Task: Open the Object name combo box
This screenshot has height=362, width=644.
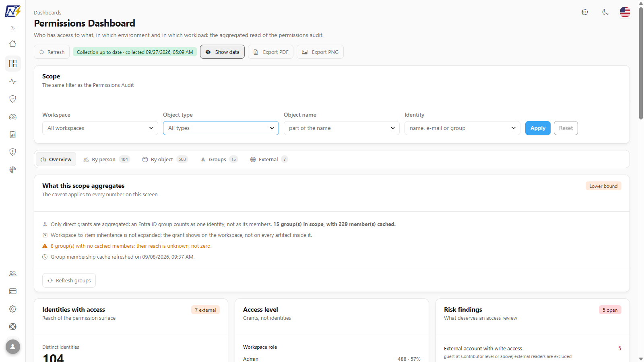Action: [x=342, y=128]
